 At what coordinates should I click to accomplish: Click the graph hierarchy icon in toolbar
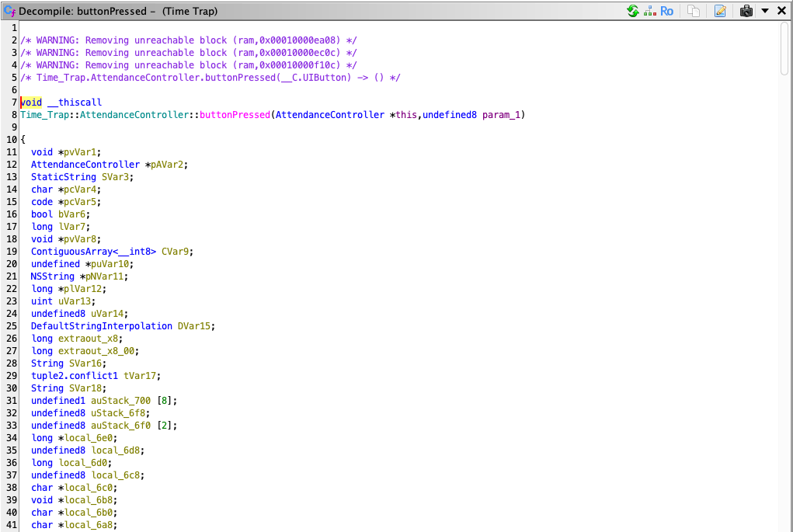click(649, 11)
